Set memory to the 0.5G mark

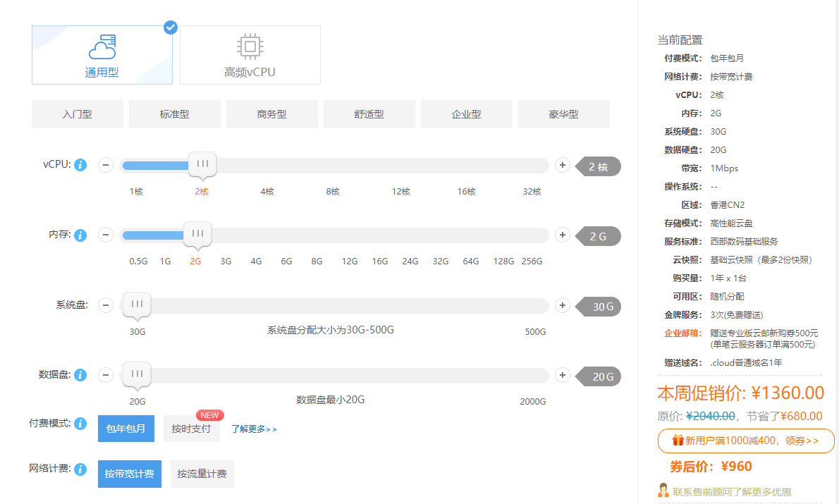[x=139, y=261]
